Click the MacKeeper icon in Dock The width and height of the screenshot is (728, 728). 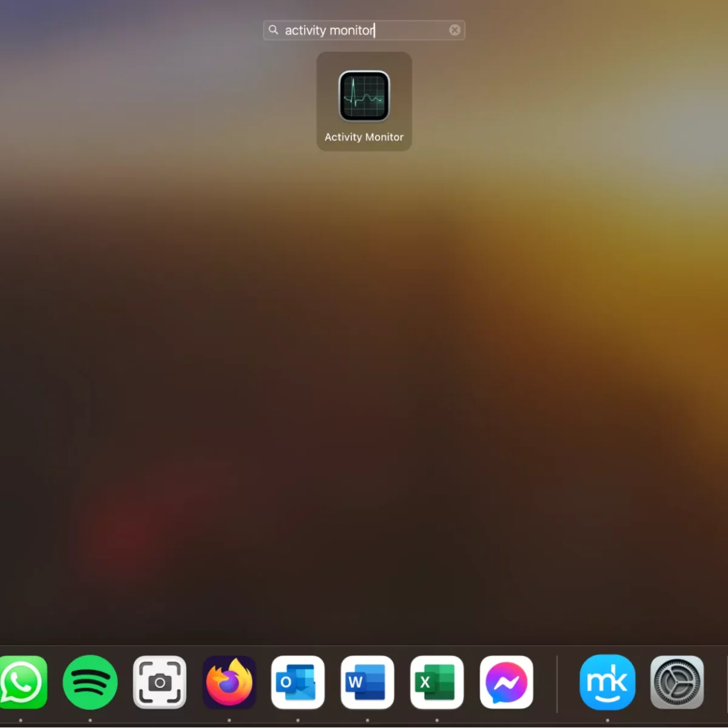coord(607,682)
